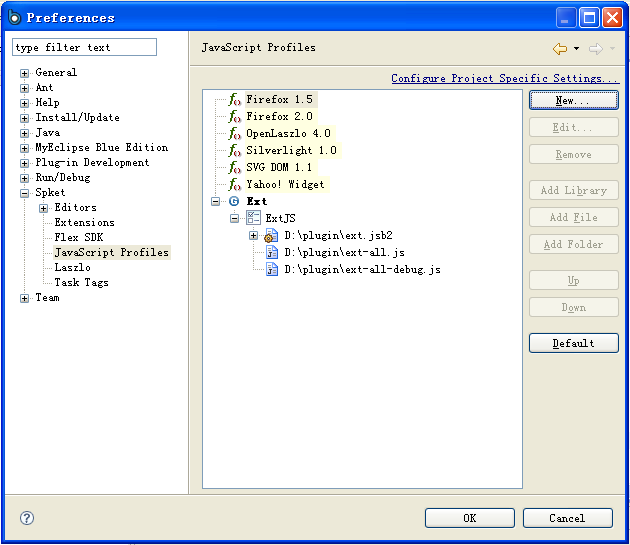Click the Silverlight 1.0 profile icon

234,150
